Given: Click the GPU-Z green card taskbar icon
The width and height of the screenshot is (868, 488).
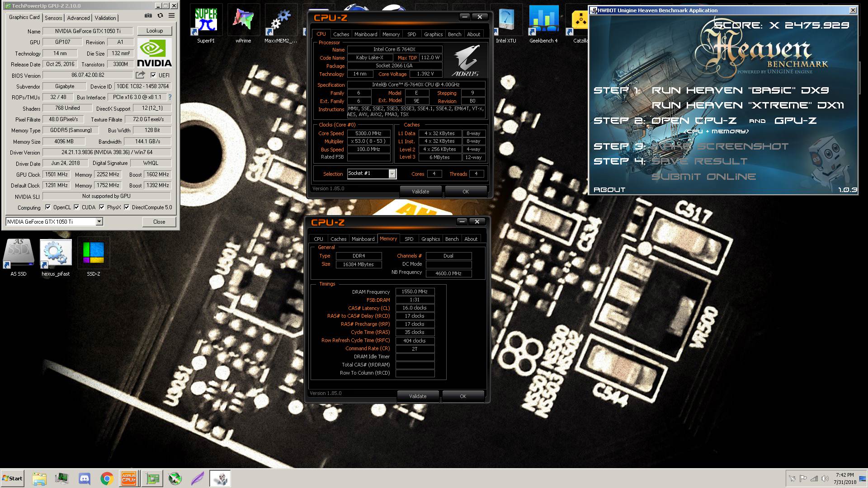Looking at the screenshot, I should pyautogui.click(x=152, y=479).
